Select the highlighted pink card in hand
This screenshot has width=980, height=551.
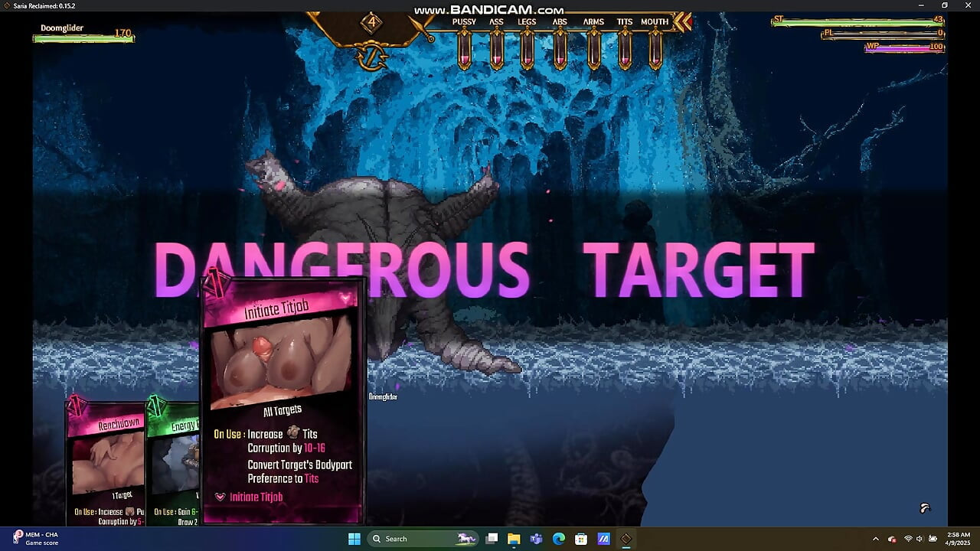point(282,402)
